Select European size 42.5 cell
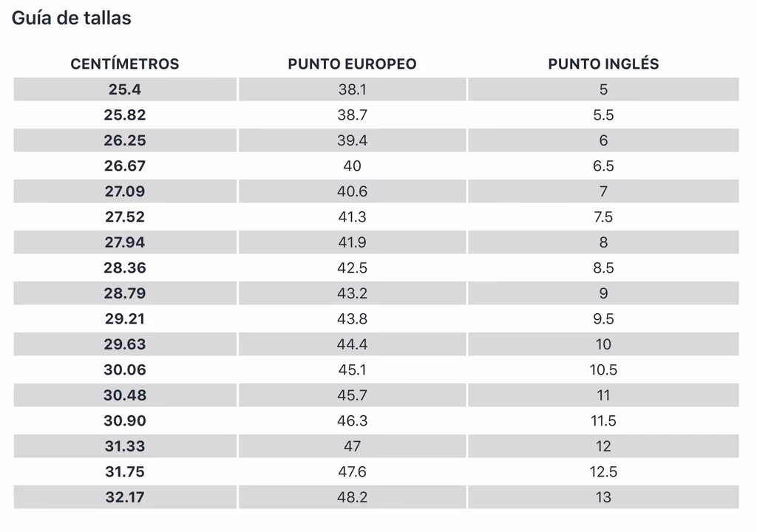Screen dimensions: 757x532 click(x=352, y=267)
